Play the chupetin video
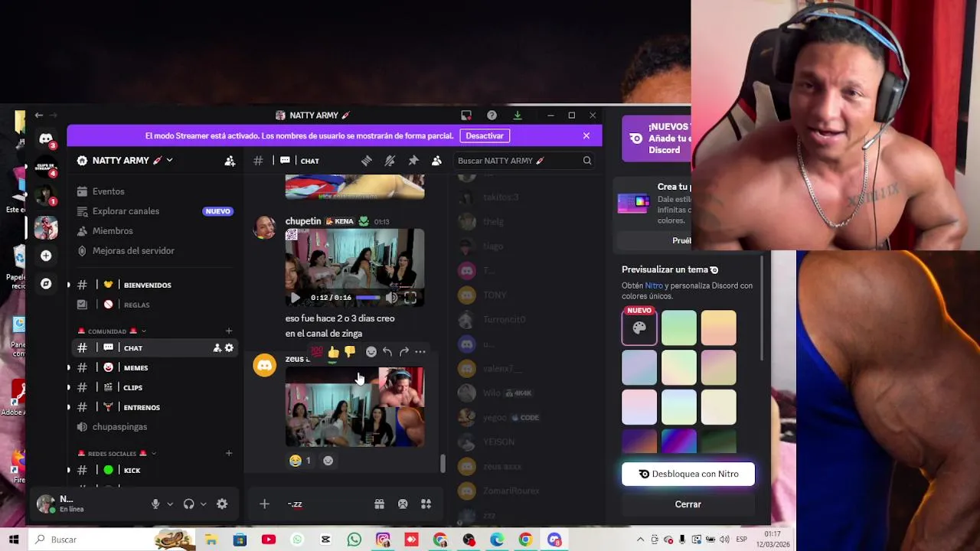The width and height of the screenshot is (980, 551). pos(296,298)
